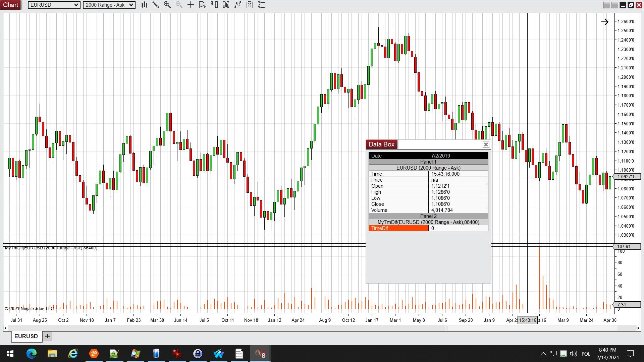Click the zoom in magnifier icon

click(x=167, y=5)
